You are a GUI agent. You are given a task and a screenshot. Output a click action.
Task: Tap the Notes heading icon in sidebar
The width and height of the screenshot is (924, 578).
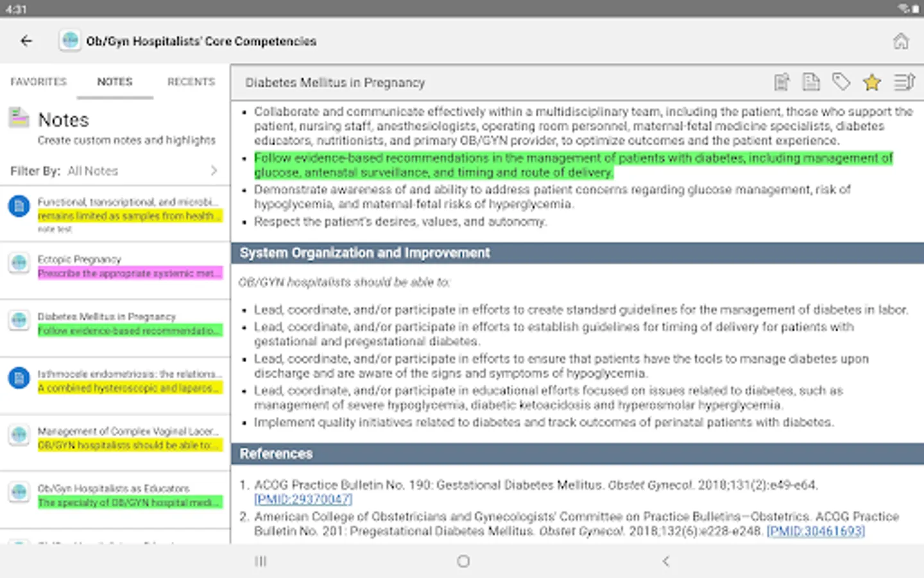pos(19,118)
